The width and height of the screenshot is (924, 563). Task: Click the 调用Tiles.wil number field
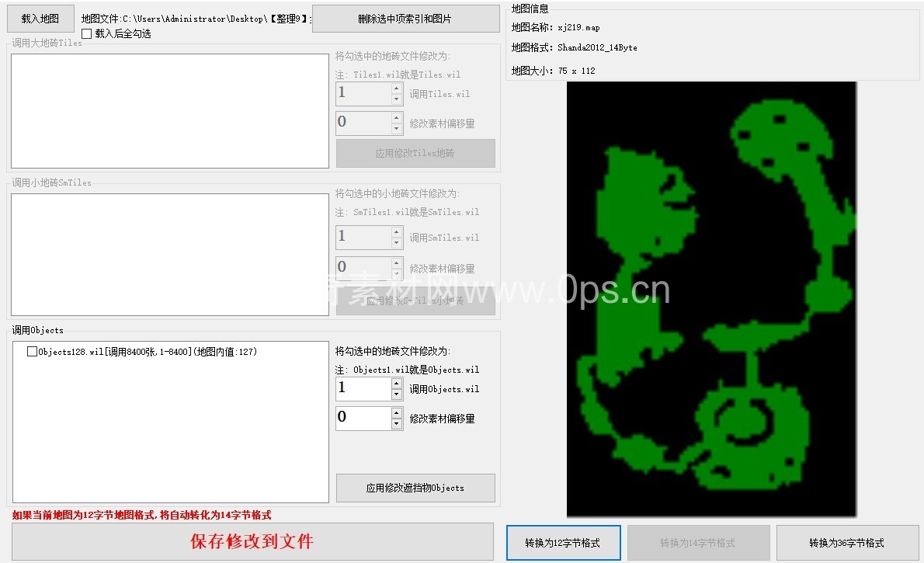pos(363,94)
